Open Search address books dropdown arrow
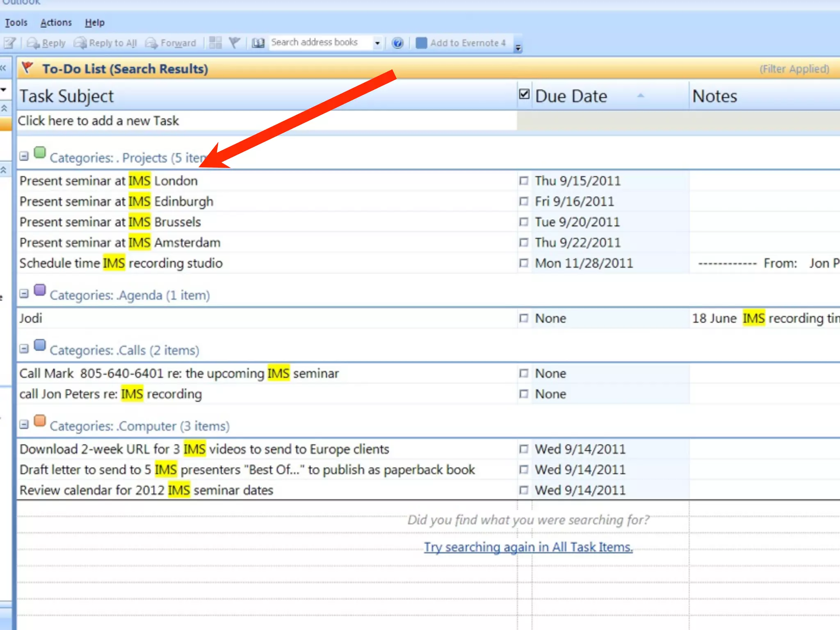 (377, 43)
